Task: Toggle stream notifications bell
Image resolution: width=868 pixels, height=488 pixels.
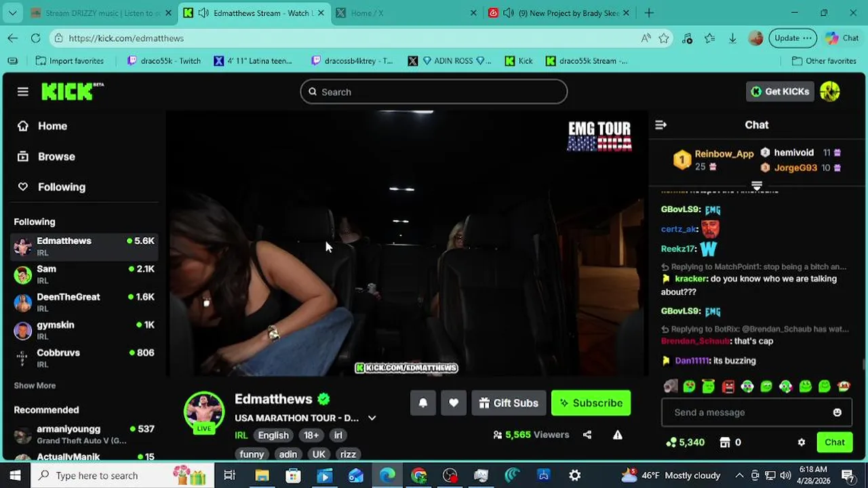Action: click(422, 403)
